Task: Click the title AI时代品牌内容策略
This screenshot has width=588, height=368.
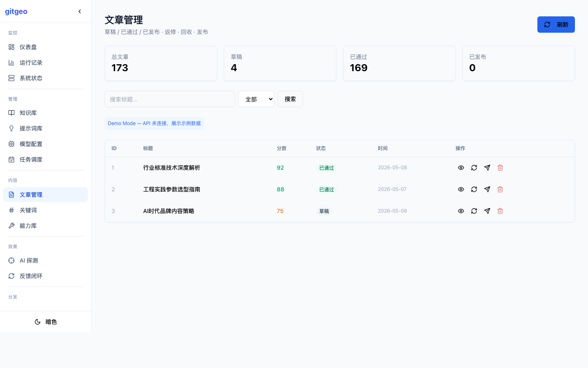Action: 169,211
